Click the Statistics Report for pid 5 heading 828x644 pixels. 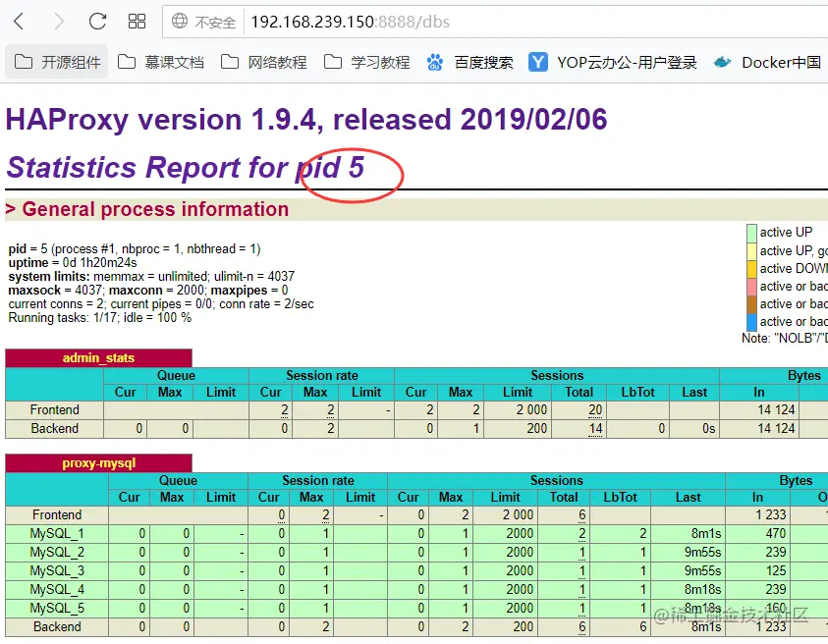186,167
